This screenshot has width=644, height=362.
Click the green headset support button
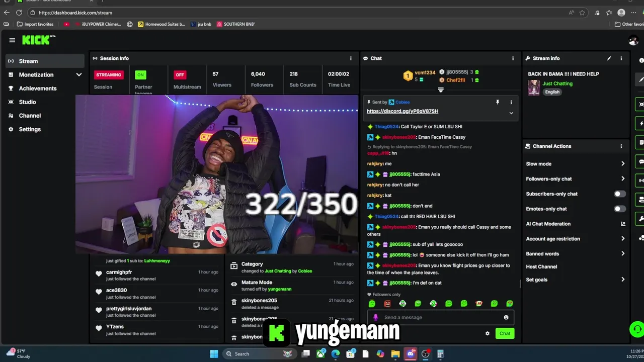click(x=636, y=330)
